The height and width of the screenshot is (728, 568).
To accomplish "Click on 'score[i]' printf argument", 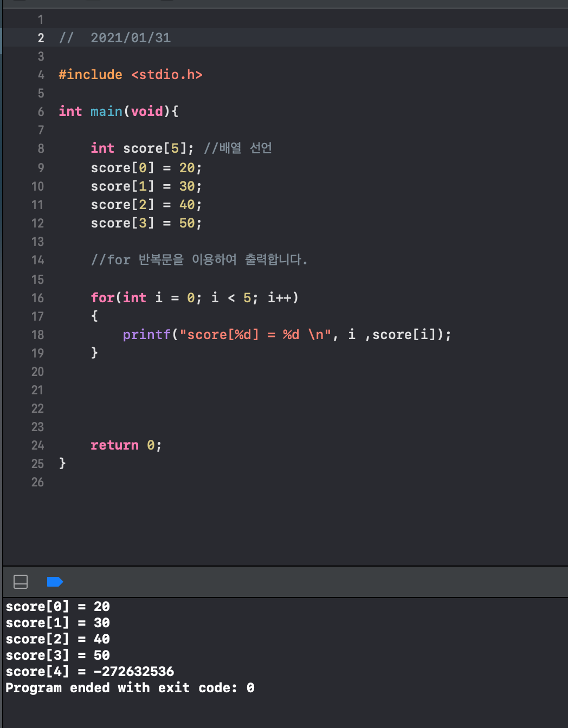I will coord(404,335).
